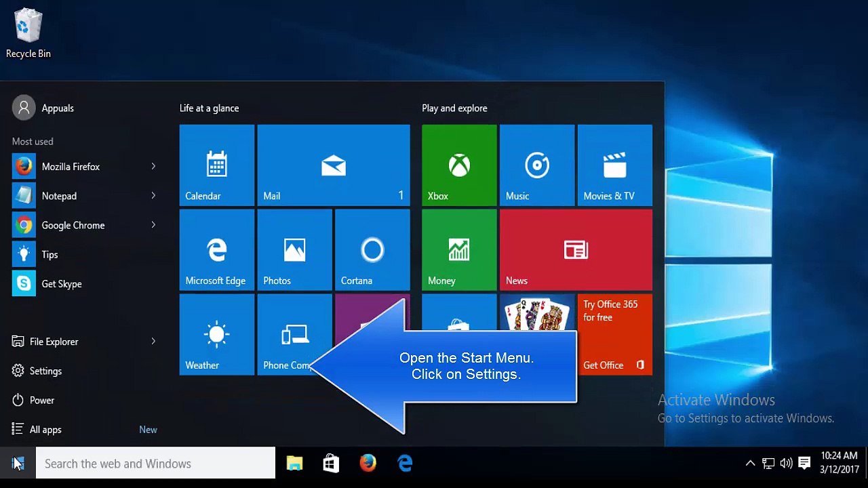Expand Notepad jump list arrow
The height and width of the screenshot is (488, 868).
(153, 196)
